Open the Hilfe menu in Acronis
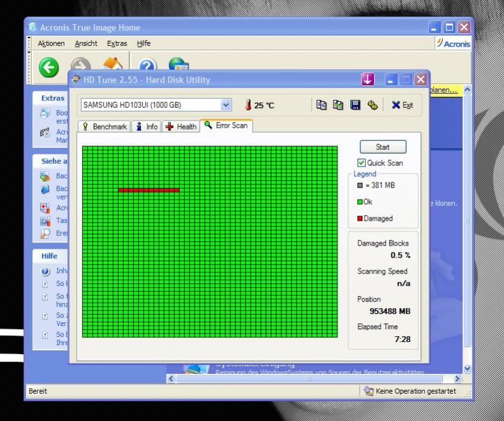This screenshot has width=504, height=421. 144,43
